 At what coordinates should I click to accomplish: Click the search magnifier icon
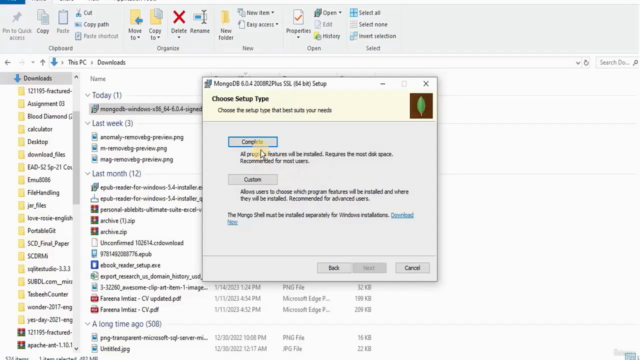635,62
